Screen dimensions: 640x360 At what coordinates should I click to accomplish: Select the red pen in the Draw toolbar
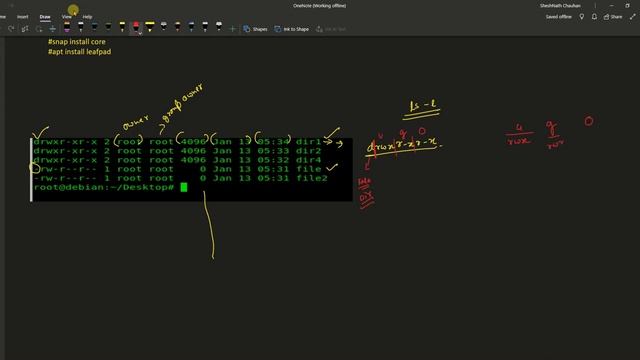coord(136,27)
